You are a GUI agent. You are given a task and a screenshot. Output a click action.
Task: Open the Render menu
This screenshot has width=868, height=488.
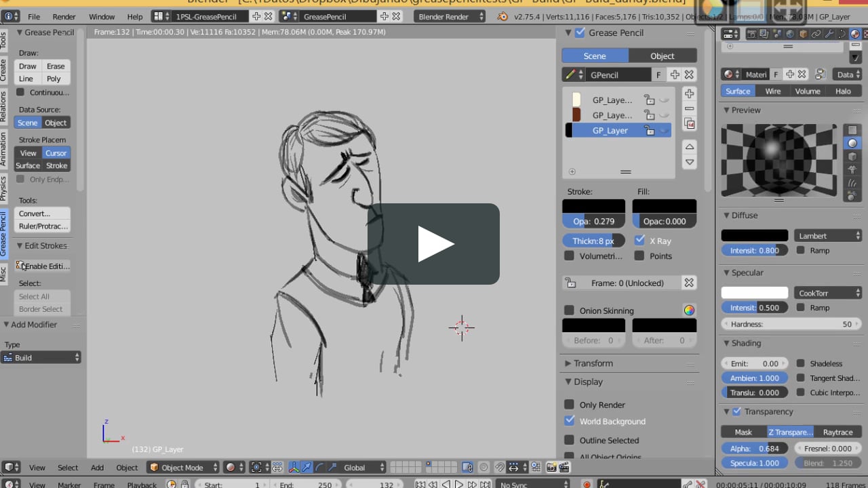[x=64, y=16]
